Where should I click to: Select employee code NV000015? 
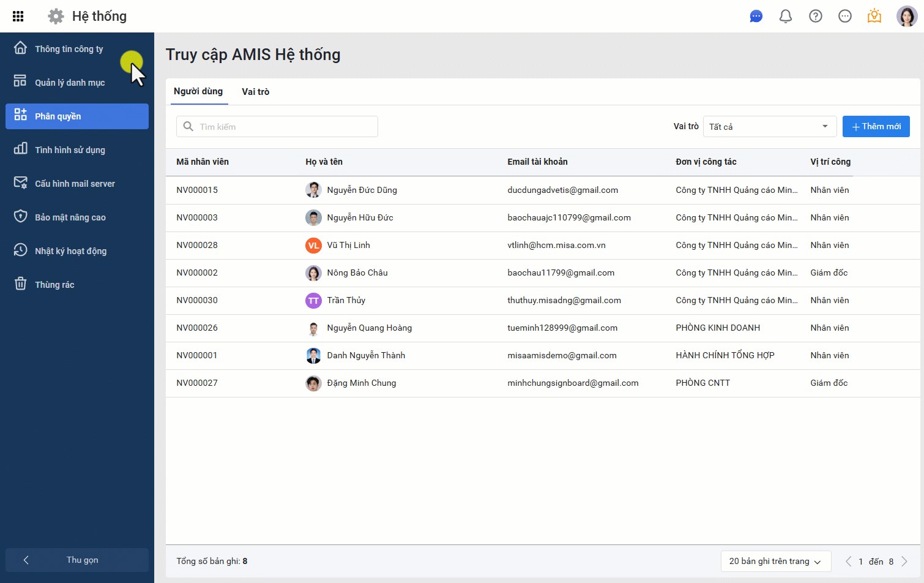[197, 190]
